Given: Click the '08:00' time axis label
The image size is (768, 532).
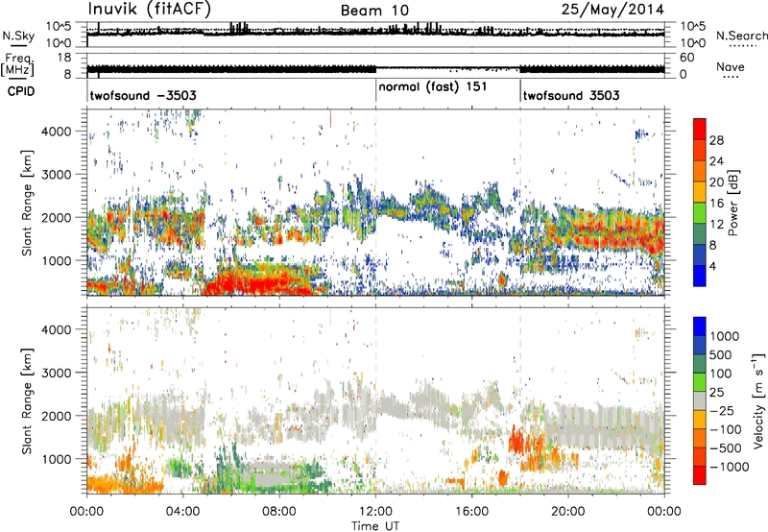Looking at the screenshot, I should click(x=278, y=512).
